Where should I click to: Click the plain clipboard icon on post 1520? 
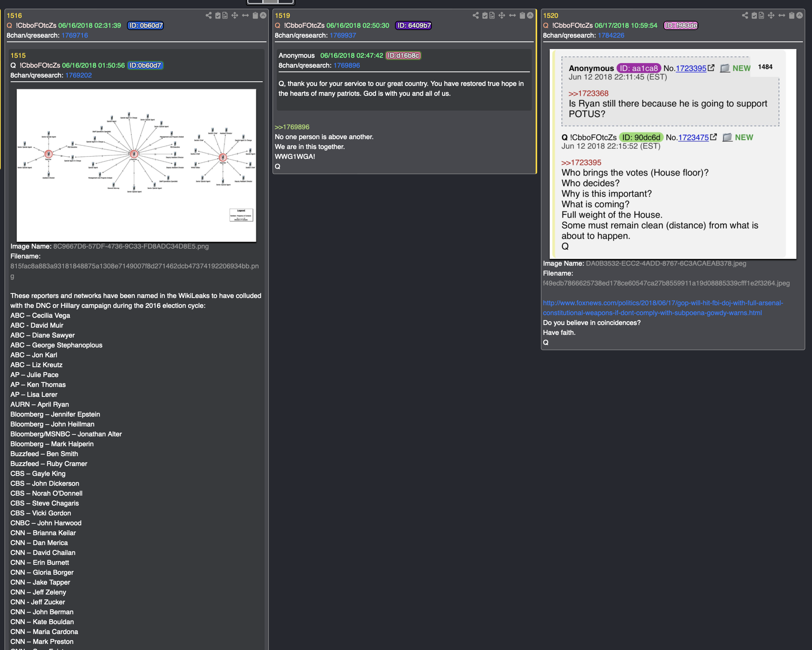(x=792, y=15)
